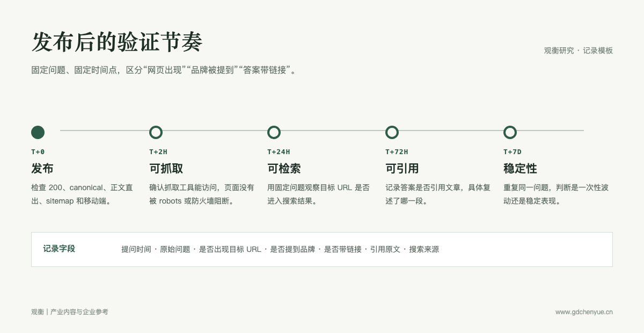The image size is (644, 333).
Task: Select the T+24H timeline circle marker
Action: point(274,132)
